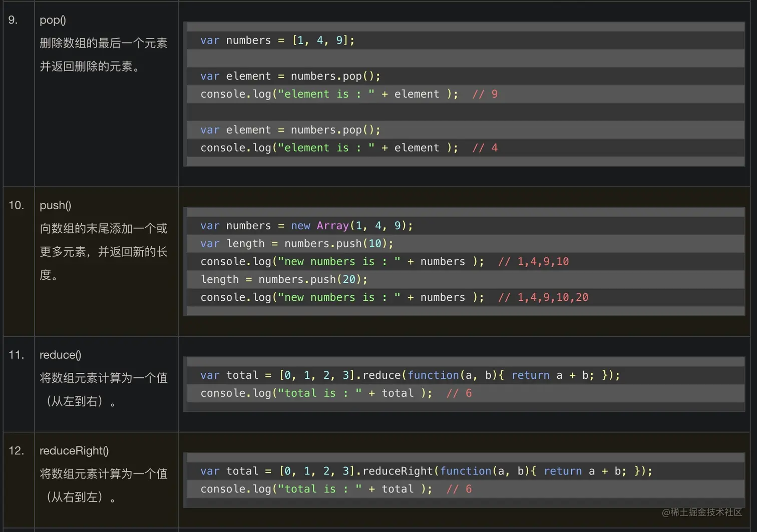
Task: Click the code line calling ".reduce(function(a, b)"
Action: pyautogui.click(x=410, y=375)
